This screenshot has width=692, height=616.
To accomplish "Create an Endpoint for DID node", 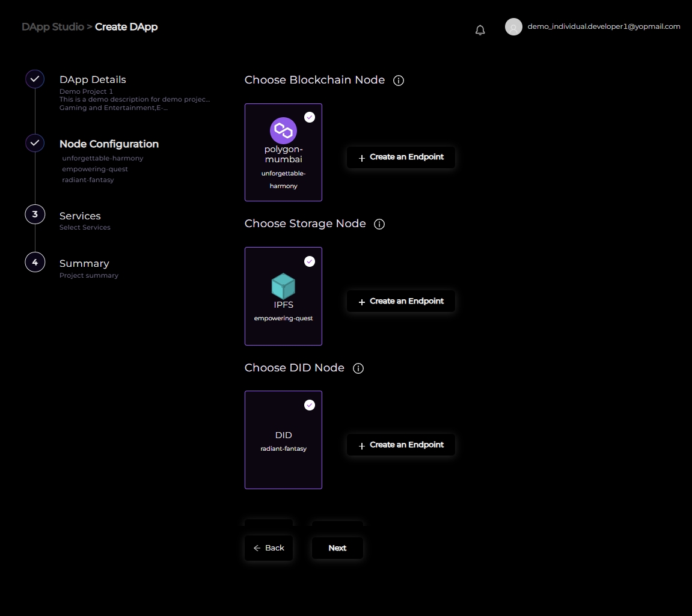I will tap(400, 445).
